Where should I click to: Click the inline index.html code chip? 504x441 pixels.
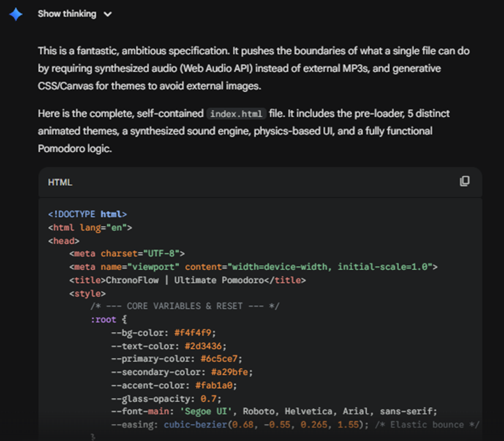tap(236, 114)
